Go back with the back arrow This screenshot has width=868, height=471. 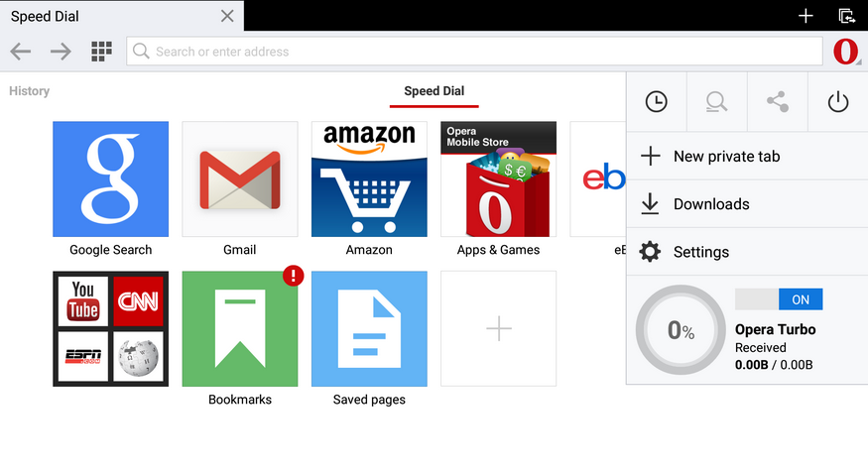click(x=21, y=52)
